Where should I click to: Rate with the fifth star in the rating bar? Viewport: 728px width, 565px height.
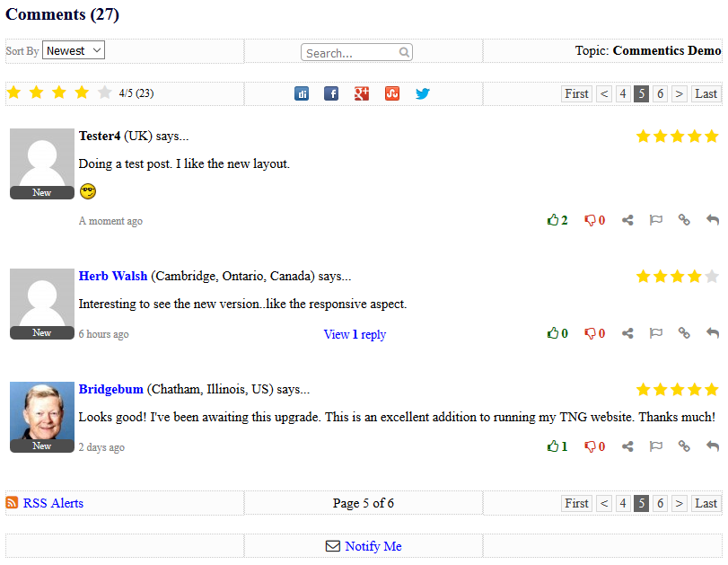pyautogui.click(x=105, y=93)
